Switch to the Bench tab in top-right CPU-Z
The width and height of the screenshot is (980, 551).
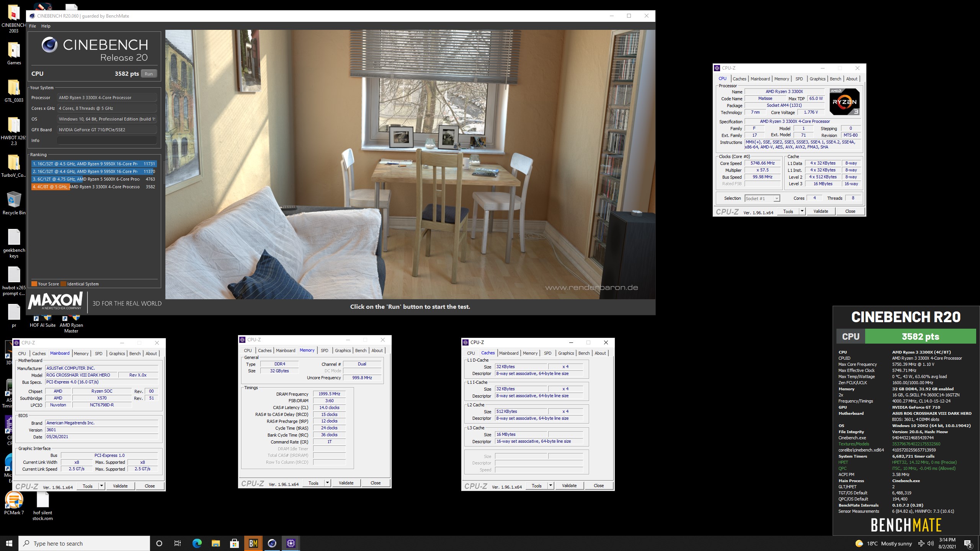coord(835,79)
